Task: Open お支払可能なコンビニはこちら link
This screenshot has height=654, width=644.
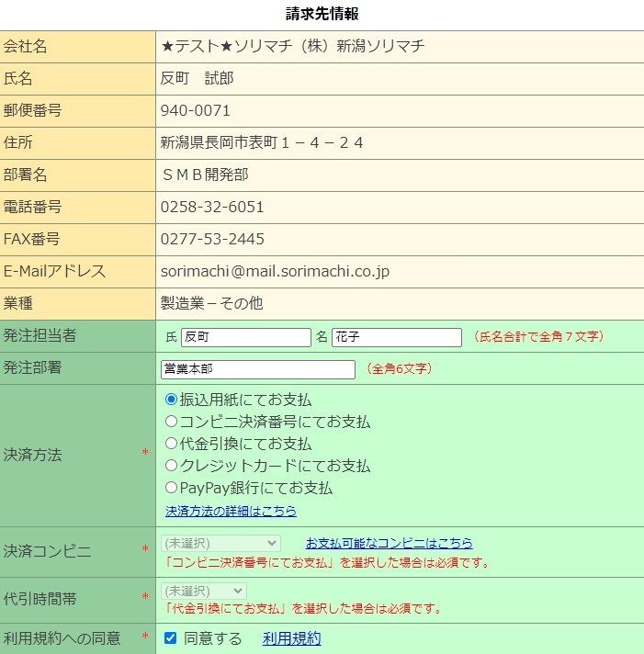Action: pos(389,543)
